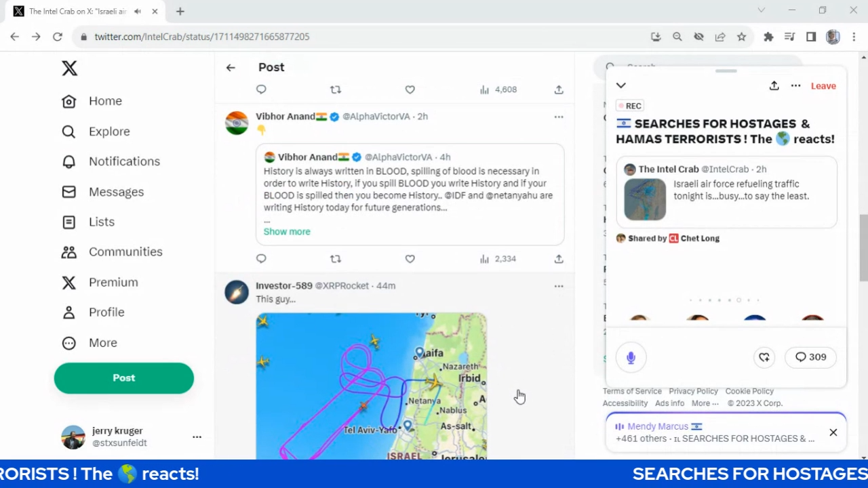Expand jerry kruger account menu
The width and height of the screenshot is (868, 488).
click(197, 437)
